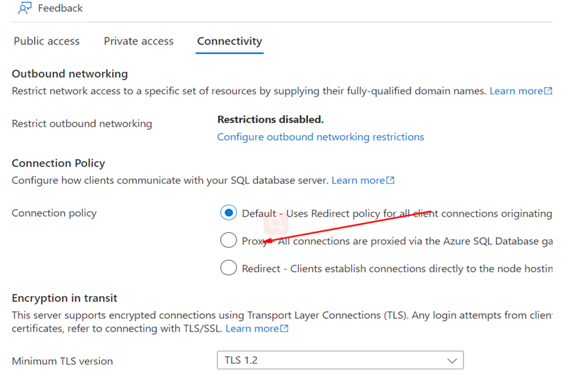This screenshot has width=586, height=392.
Task: Open Configure outbound networking restrictions link
Action: coord(321,137)
